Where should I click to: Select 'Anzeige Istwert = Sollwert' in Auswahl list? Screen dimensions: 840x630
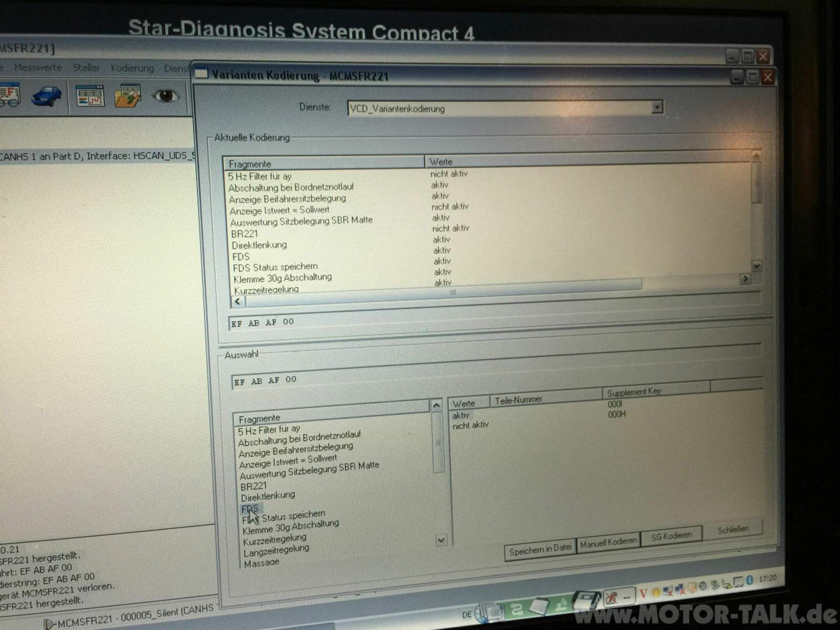pyautogui.click(x=288, y=461)
